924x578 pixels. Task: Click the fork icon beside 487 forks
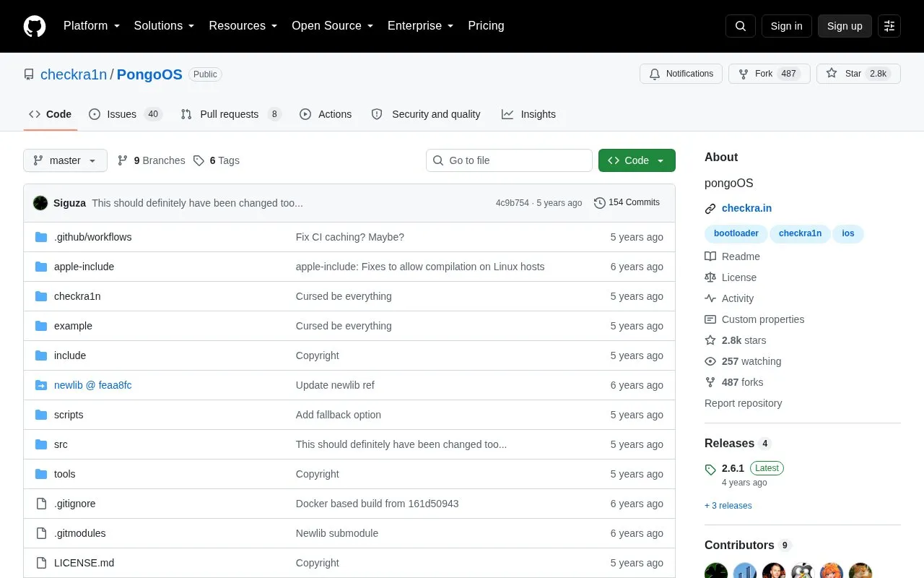[710, 382]
